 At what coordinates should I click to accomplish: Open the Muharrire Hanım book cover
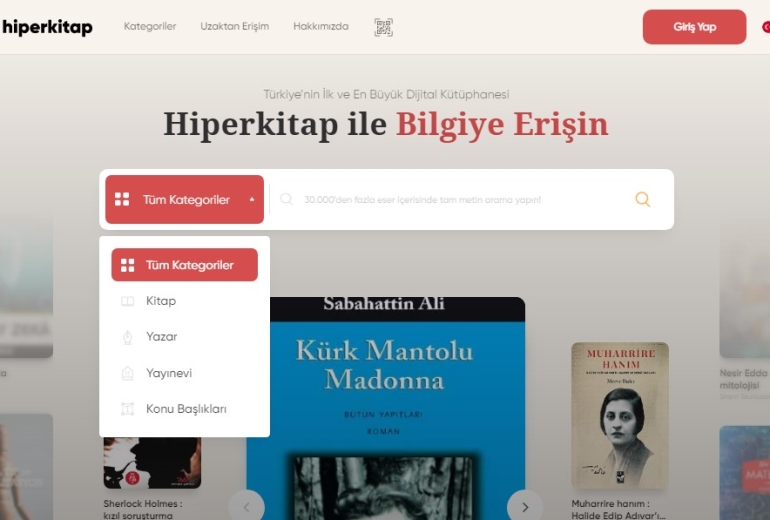pyautogui.click(x=620, y=416)
